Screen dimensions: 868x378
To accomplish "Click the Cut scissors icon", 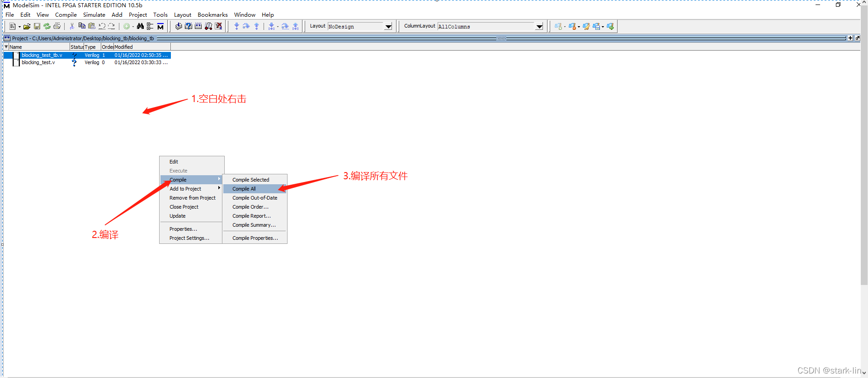I will pos(72,26).
